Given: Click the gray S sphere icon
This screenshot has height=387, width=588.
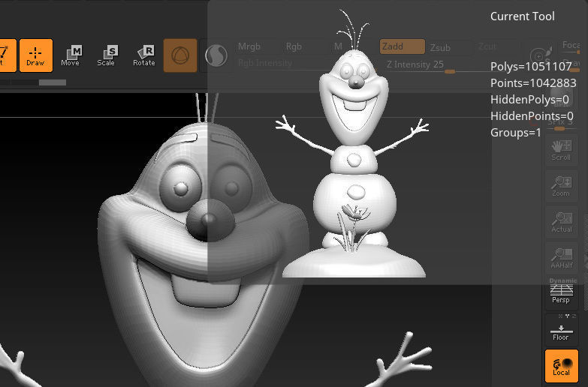Looking at the screenshot, I should 216,55.
